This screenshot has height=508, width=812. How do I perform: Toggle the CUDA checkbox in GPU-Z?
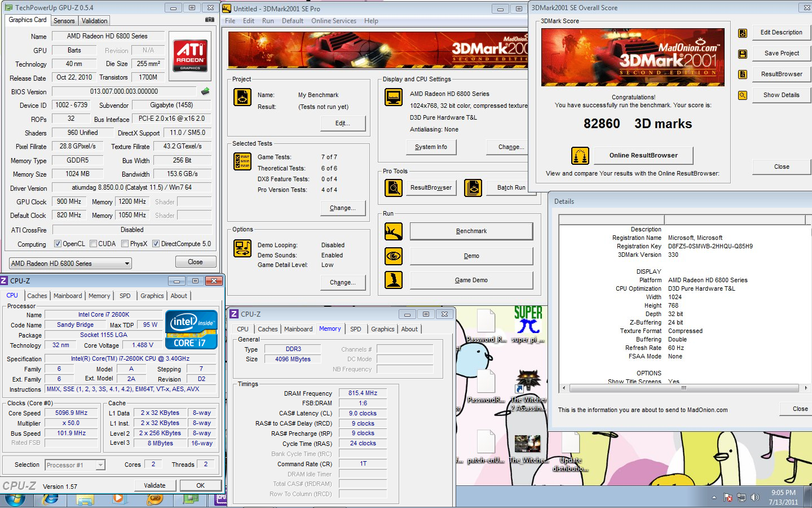[93, 244]
